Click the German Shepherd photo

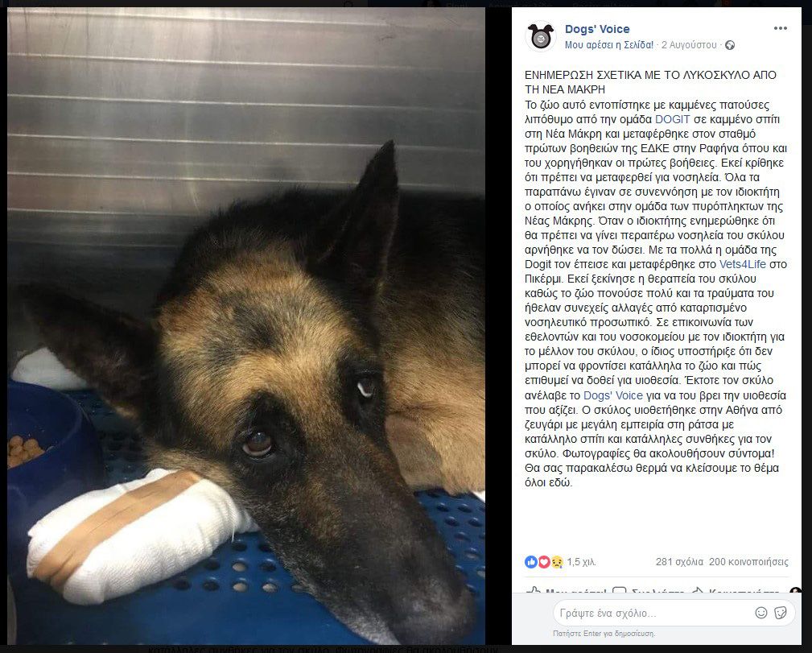pos(246,327)
